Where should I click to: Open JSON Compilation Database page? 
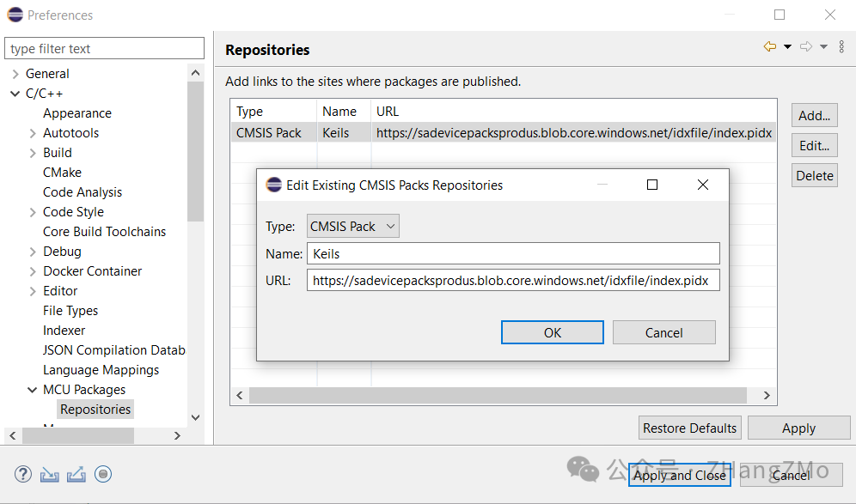click(113, 350)
